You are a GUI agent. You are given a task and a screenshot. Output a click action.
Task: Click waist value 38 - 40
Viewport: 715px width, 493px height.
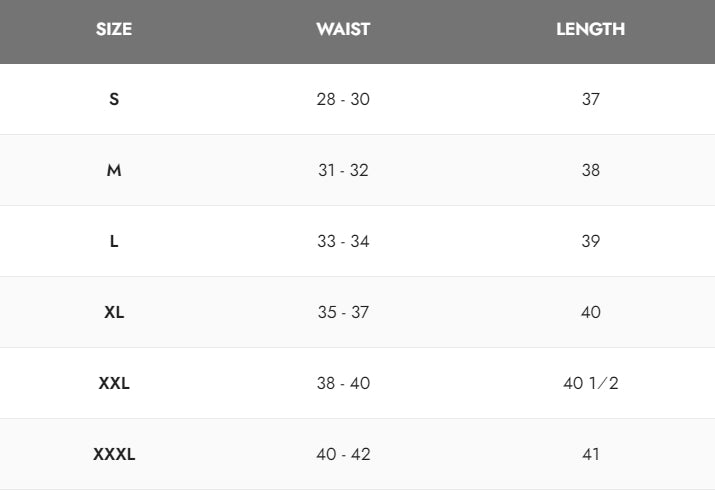pos(343,383)
